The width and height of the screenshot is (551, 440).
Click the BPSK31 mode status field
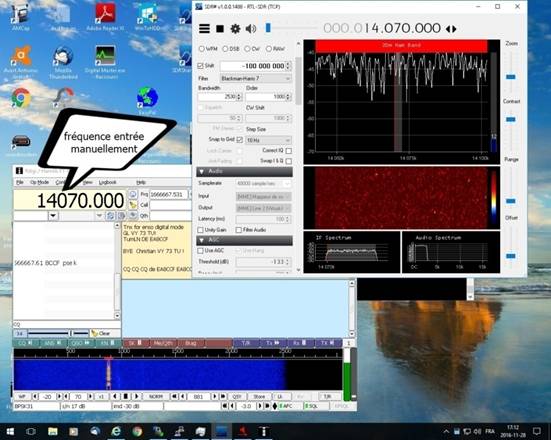pos(36,406)
